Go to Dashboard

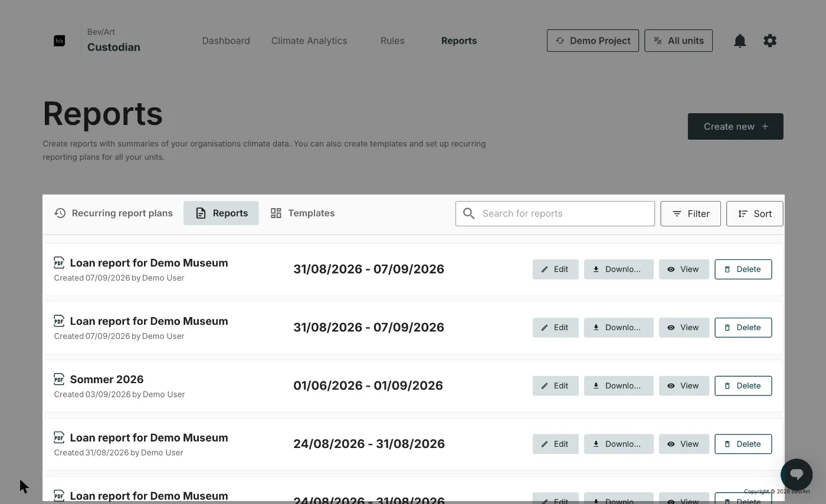226,41
